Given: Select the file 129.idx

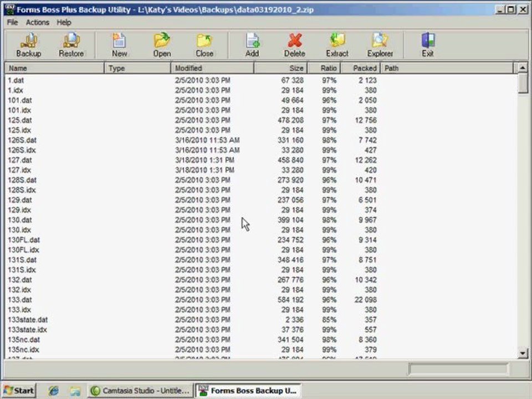Looking at the screenshot, I should click(19, 210).
